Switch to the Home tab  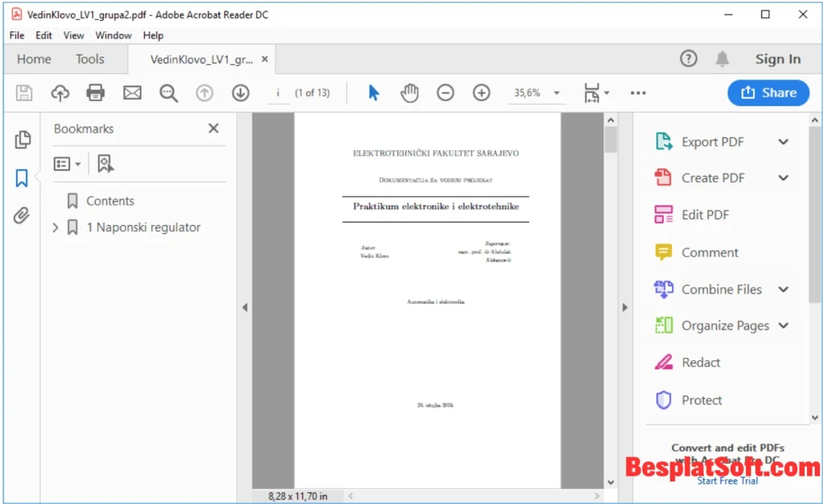coord(34,59)
